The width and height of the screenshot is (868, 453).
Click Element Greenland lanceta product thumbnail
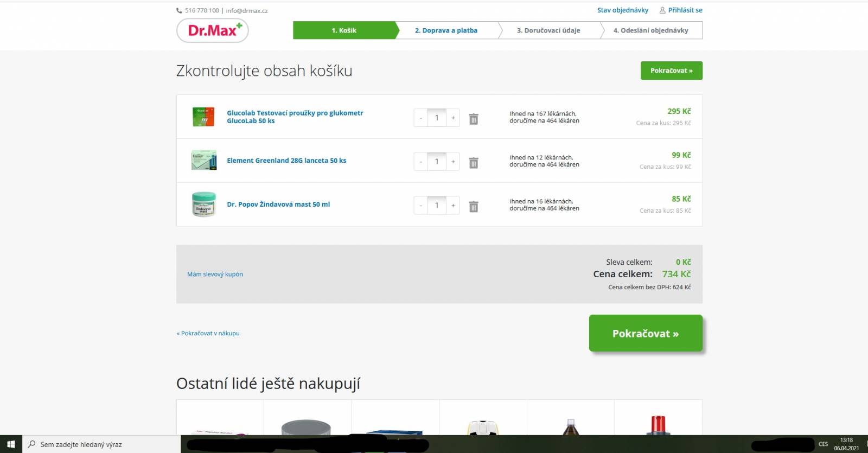204,161
